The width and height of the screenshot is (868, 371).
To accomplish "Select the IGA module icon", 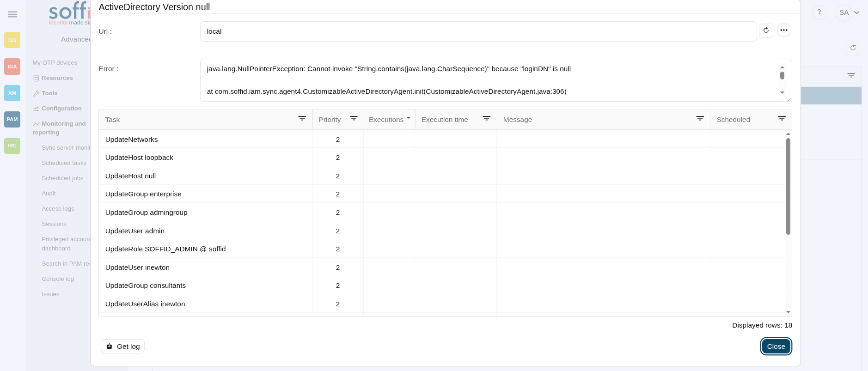I will [x=12, y=67].
